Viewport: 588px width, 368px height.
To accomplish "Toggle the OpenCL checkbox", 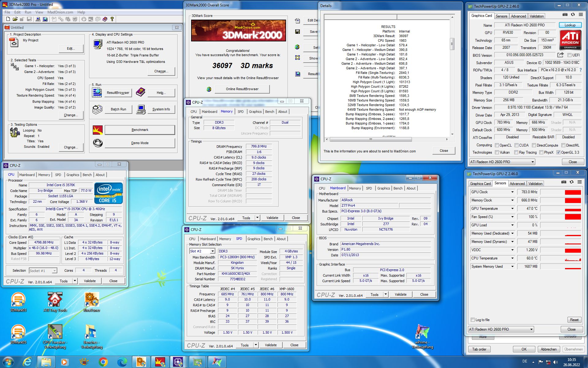I will click(x=496, y=145).
